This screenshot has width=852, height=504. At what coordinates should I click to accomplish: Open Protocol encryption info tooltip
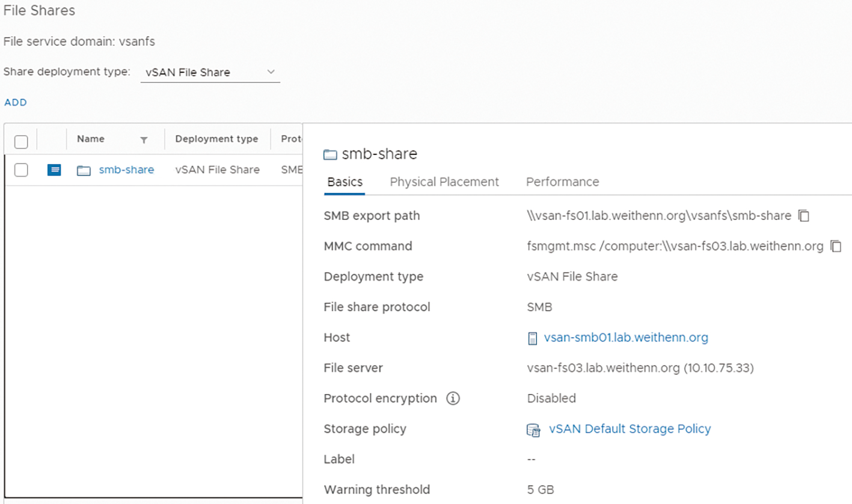pyautogui.click(x=453, y=398)
